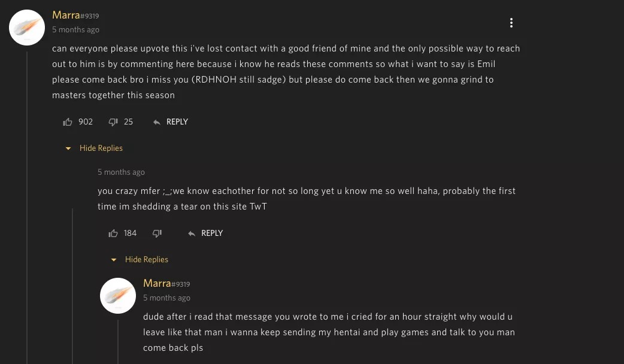Click the second Hide Replies caret arrow
This screenshot has width=624, height=364.
tap(114, 260)
